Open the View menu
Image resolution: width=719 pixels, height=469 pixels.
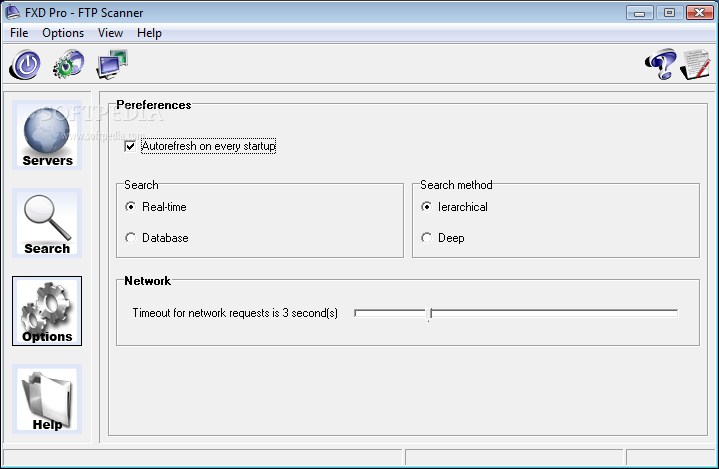pos(110,33)
